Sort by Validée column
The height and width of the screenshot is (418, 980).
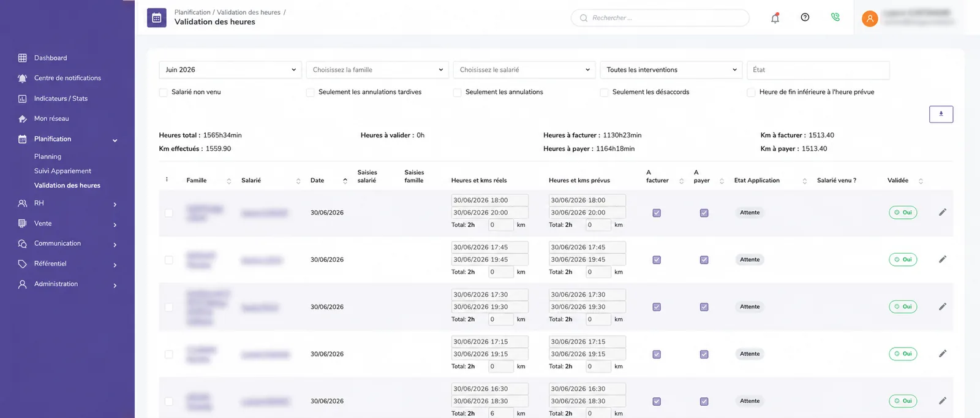point(921,181)
